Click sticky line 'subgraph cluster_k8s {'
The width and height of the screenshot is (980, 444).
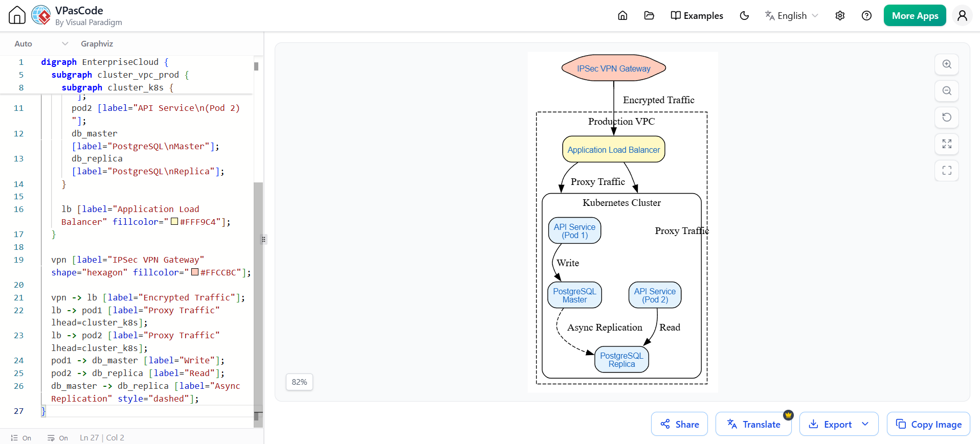pyautogui.click(x=118, y=87)
